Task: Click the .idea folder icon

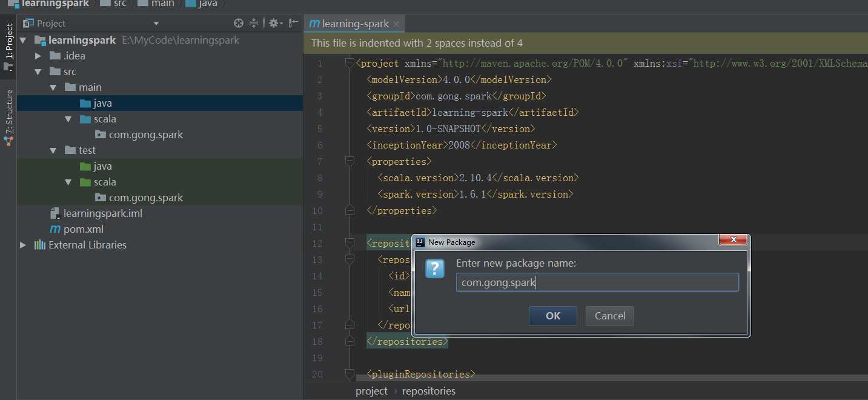Action: [55, 56]
